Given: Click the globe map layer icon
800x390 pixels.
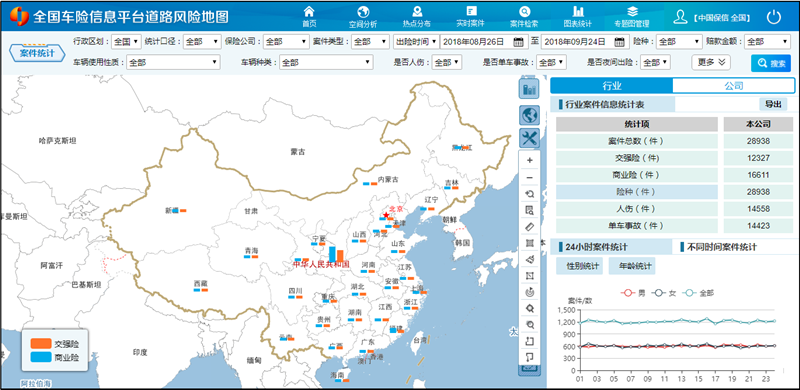Looking at the screenshot, I should (x=530, y=115).
